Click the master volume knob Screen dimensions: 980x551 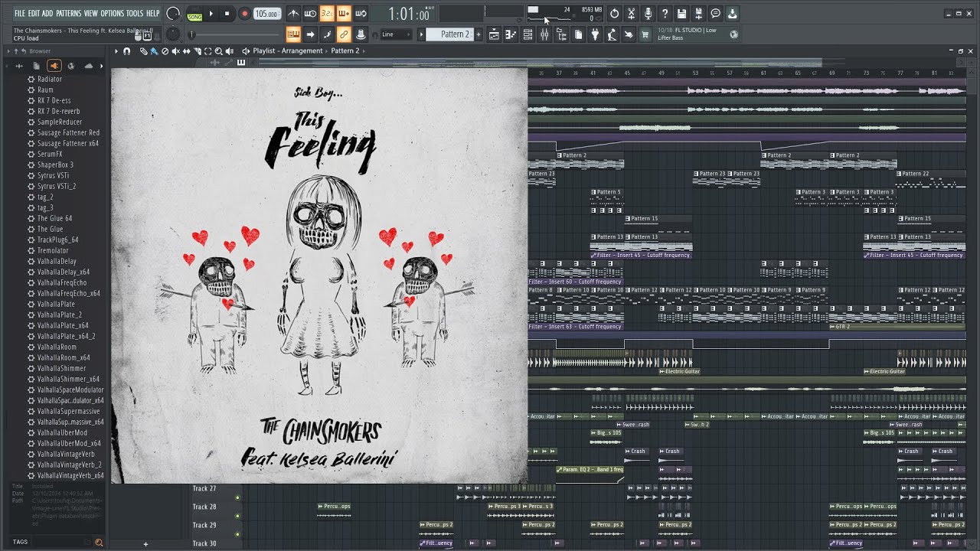173,14
